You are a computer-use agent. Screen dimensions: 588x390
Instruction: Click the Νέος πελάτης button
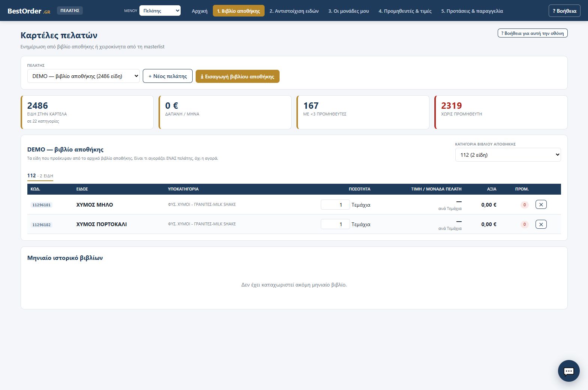tap(168, 76)
